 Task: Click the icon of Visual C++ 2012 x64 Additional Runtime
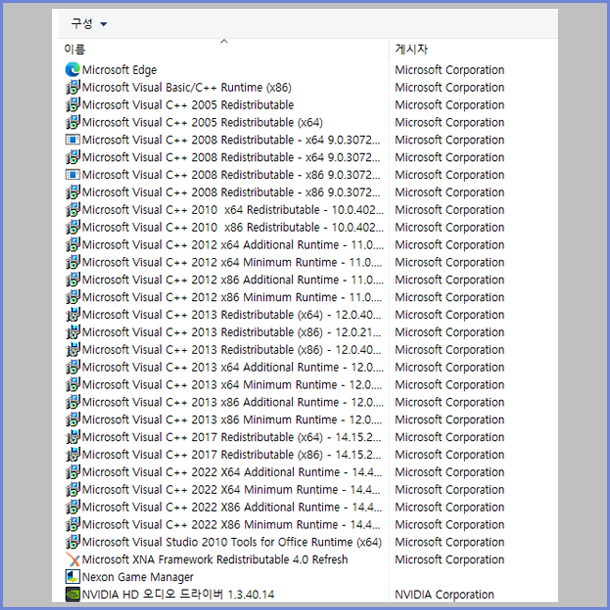[73, 245]
